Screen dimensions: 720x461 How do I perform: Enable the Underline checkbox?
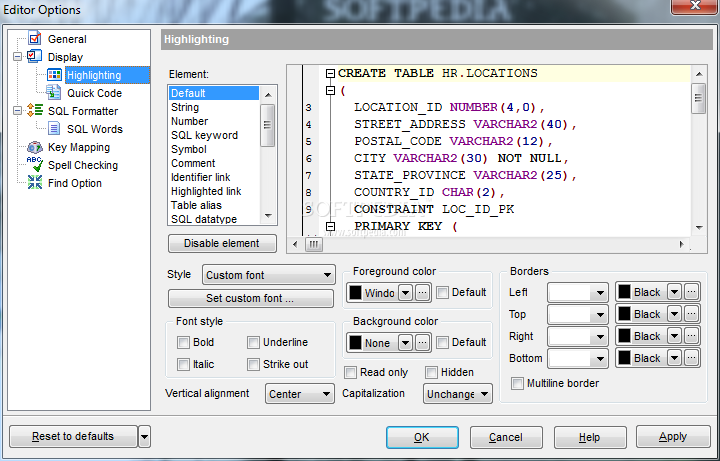(x=253, y=342)
